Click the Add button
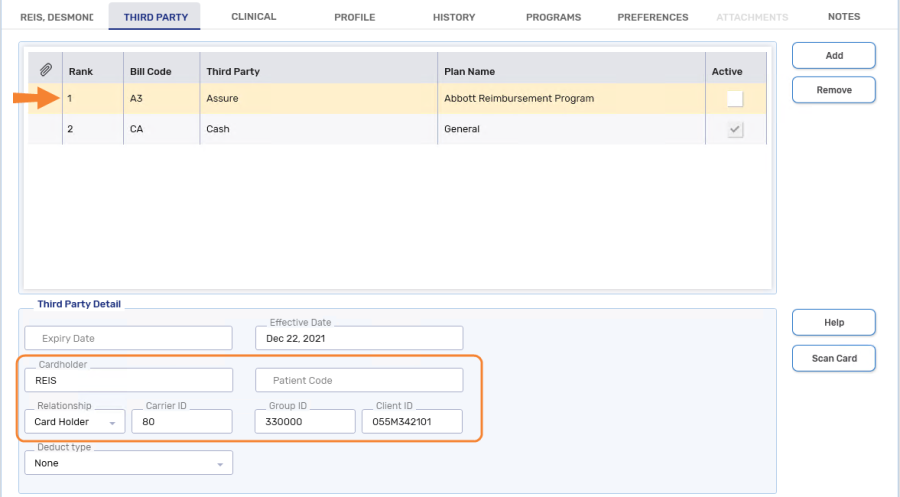 coord(833,56)
